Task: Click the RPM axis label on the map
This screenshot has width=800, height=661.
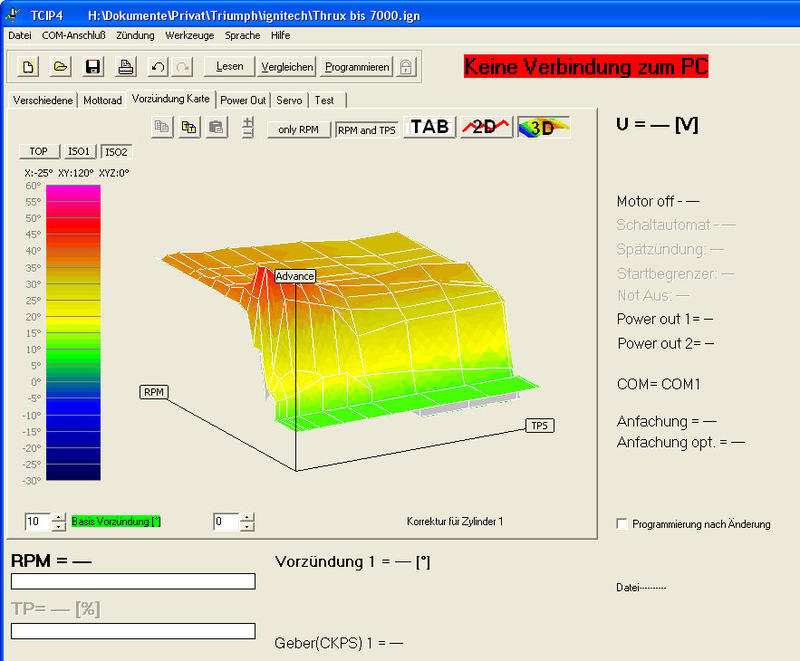Action: tap(154, 392)
